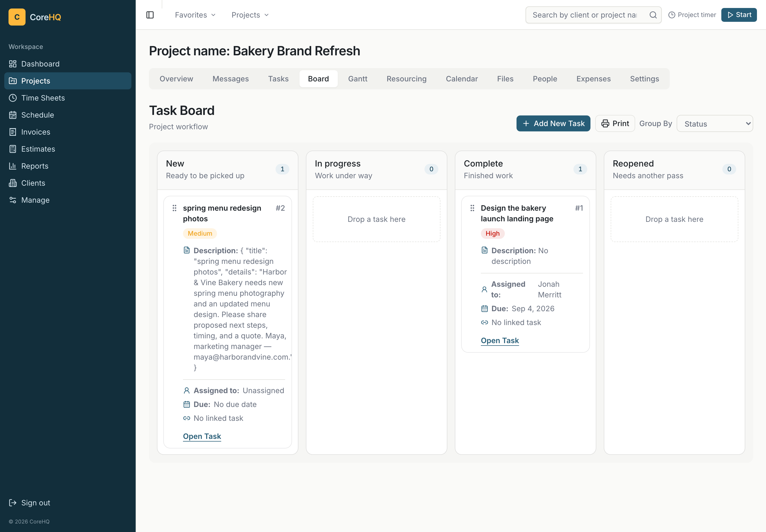Switch to the Messages tab
The height and width of the screenshot is (532, 766).
(231, 79)
